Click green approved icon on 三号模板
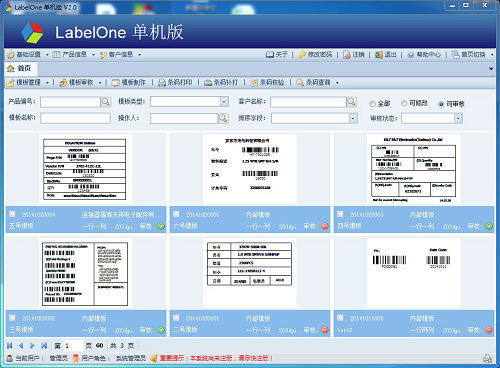 coord(161,330)
